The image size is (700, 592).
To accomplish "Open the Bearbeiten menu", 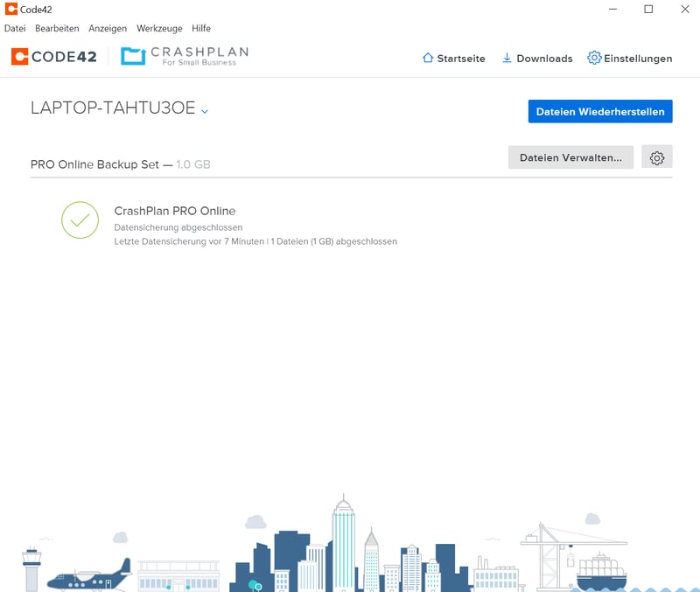I will 57,28.
